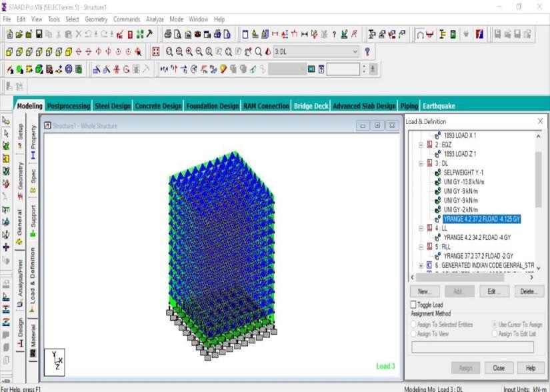Expand the 6 : GENERATED INDIAN CODE node

(421, 265)
